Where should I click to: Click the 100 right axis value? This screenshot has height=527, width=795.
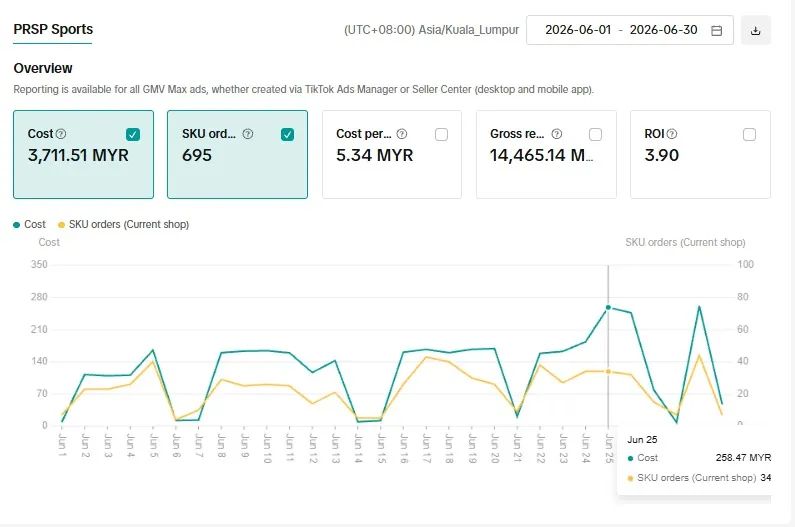745,264
